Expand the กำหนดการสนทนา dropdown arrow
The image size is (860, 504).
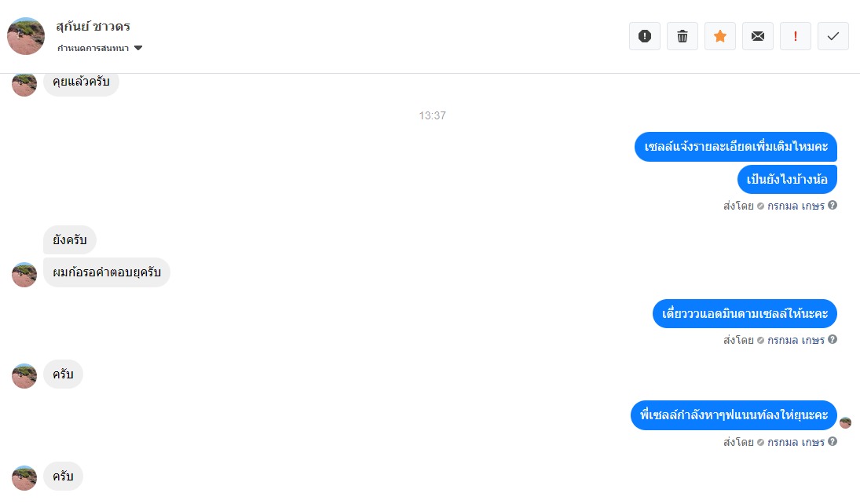[x=138, y=48]
